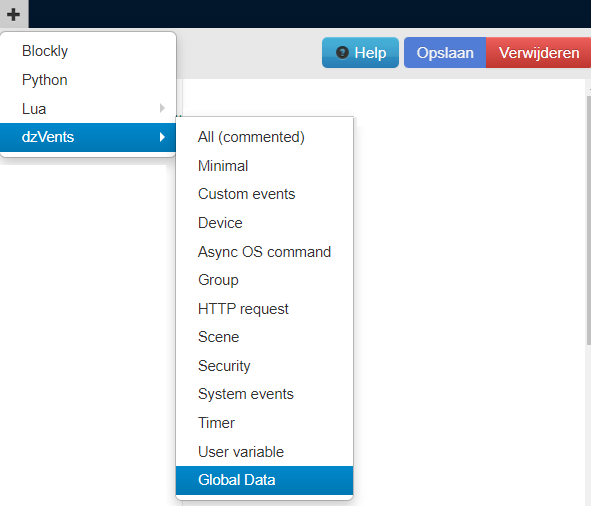Select Blockly from the menu

pyautogui.click(x=88, y=51)
